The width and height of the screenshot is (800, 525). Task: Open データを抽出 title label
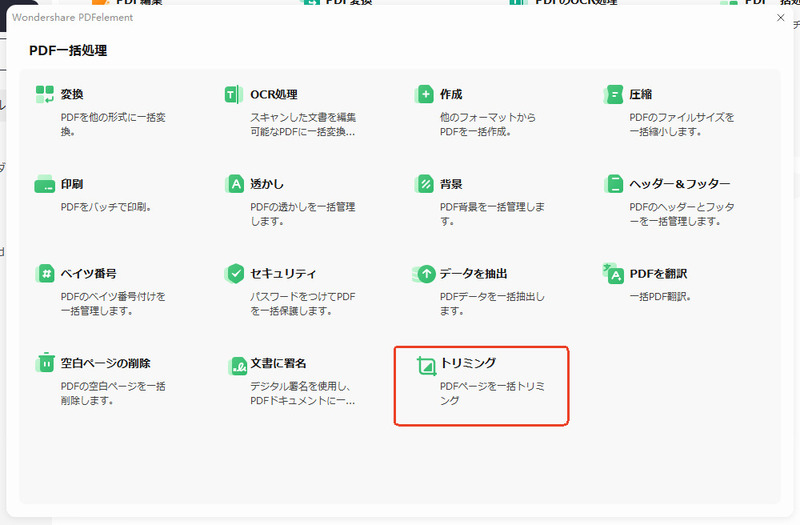tap(473, 274)
